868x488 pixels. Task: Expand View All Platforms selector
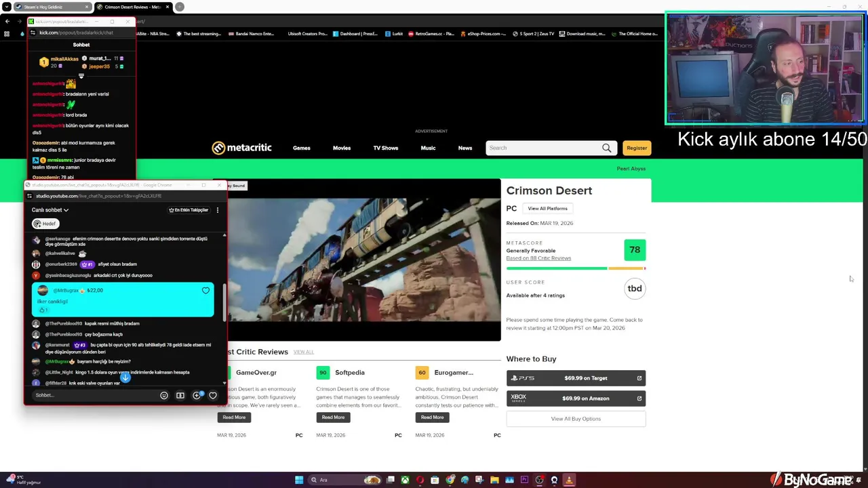(547, 208)
